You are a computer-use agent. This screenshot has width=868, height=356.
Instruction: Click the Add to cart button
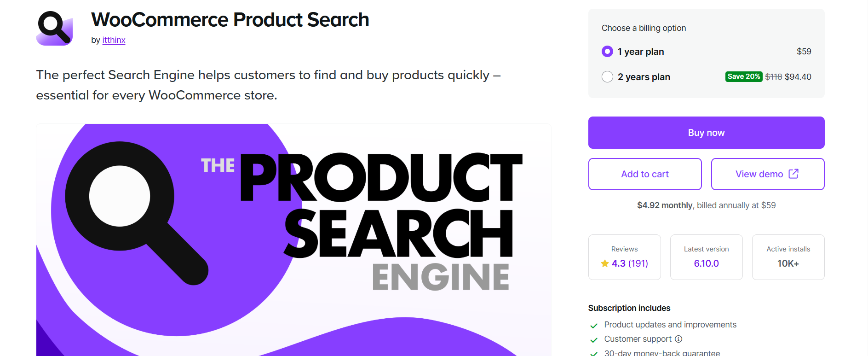pyautogui.click(x=644, y=174)
